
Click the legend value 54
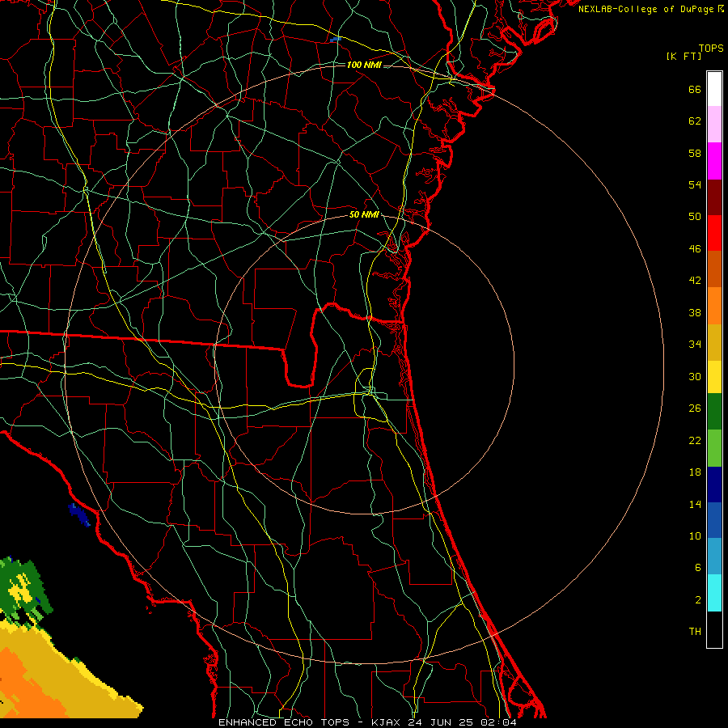(x=695, y=184)
